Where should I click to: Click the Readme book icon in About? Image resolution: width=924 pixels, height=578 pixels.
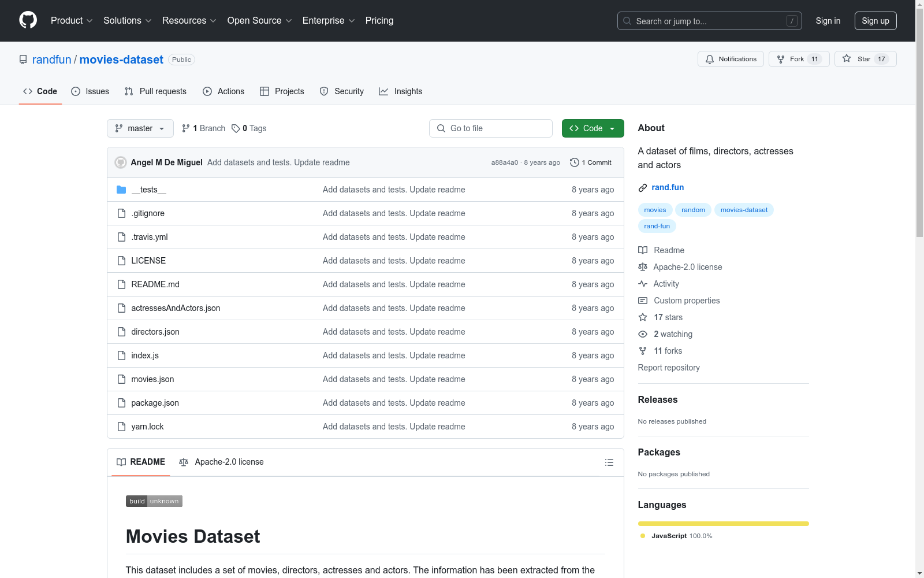coord(643,250)
